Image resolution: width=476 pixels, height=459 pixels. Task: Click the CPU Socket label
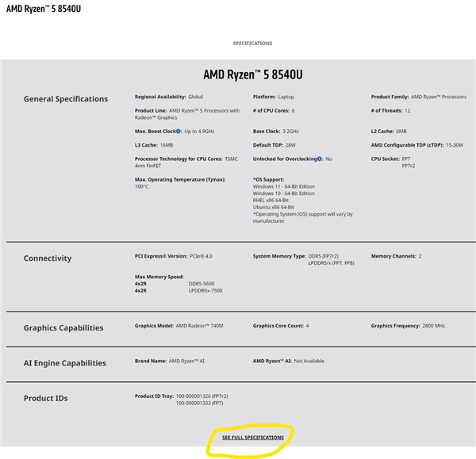pos(385,159)
